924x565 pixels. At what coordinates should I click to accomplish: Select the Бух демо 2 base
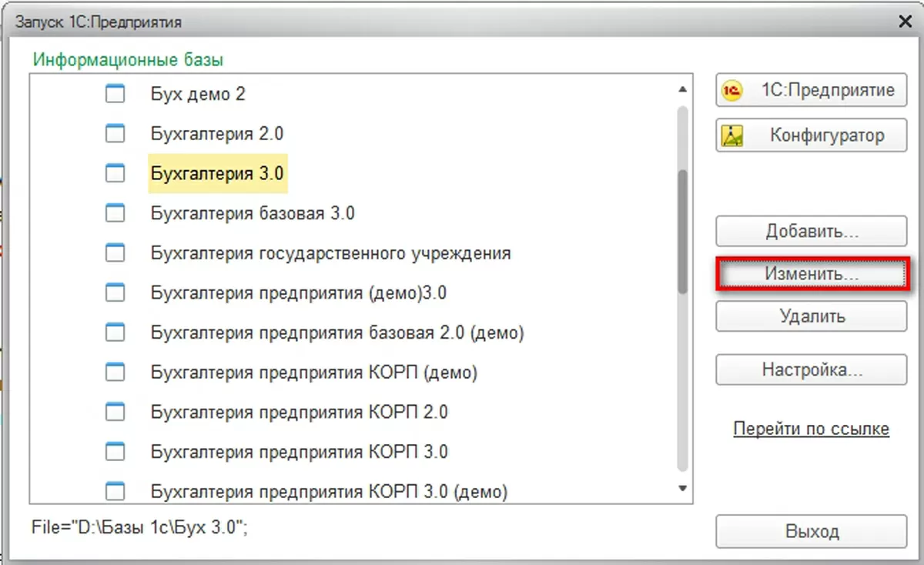pos(198,94)
